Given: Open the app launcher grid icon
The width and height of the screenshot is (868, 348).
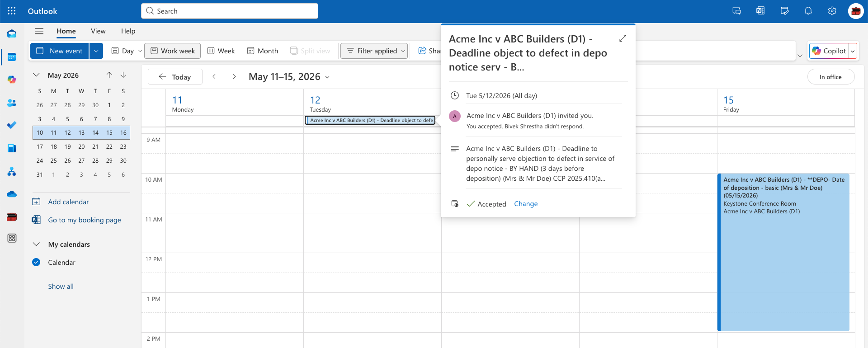Looking at the screenshot, I should (12, 11).
